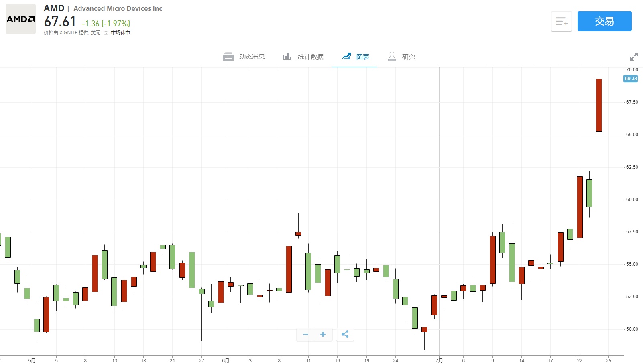Click the tall red candlestick near 25
Screen dimensions: 643x364
[x=599, y=105]
